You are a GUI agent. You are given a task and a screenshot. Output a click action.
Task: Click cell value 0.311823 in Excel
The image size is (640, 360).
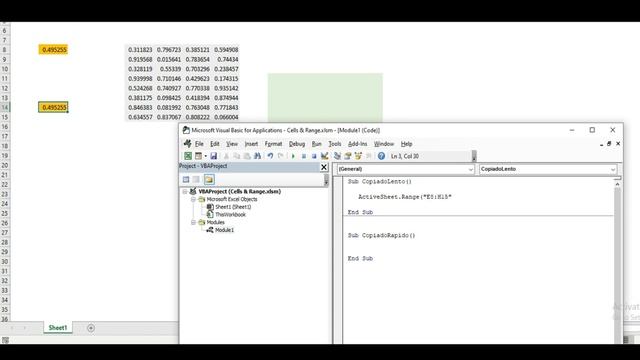(x=140, y=50)
